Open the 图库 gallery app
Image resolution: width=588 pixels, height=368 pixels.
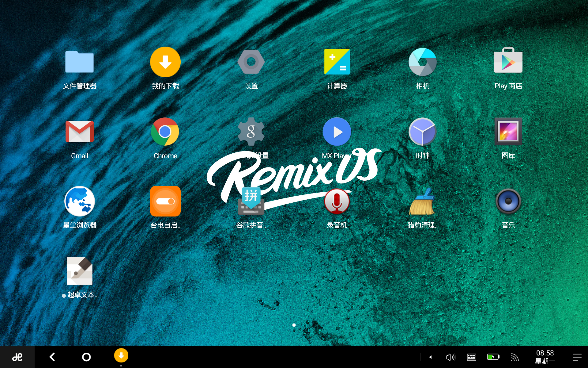(508, 132)
